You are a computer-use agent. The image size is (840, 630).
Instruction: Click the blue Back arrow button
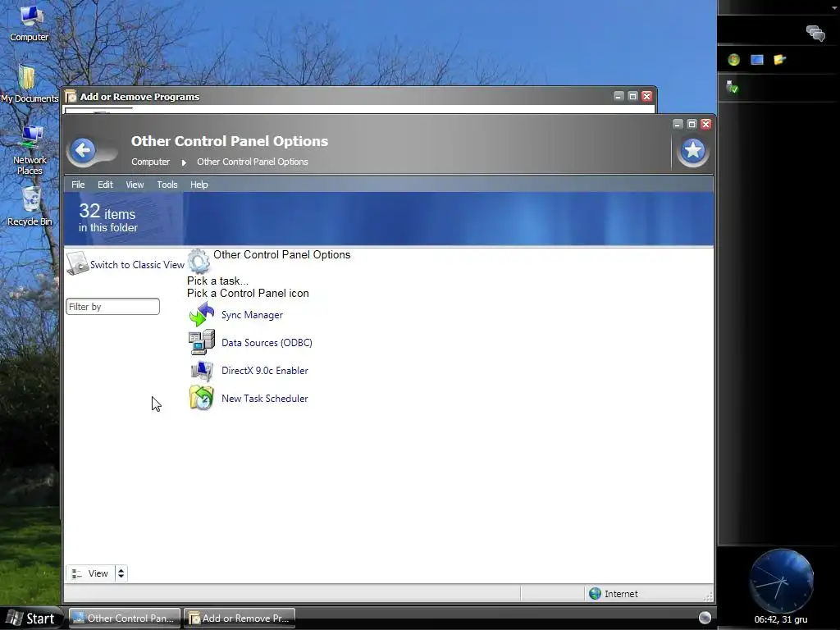point(83,150)
